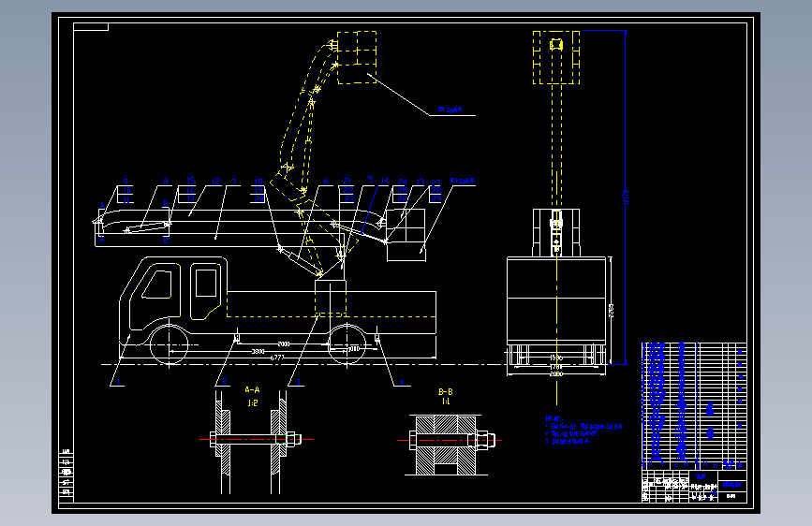Click part number 23 callout
Screen dimensions: 812x526
tap(349, 198)
